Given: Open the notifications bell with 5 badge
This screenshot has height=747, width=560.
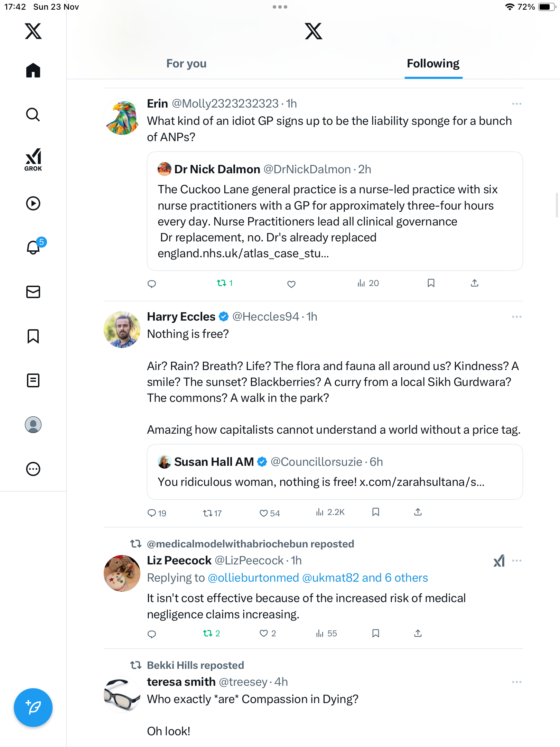Looking at the screenshot, I should [34, 247].
